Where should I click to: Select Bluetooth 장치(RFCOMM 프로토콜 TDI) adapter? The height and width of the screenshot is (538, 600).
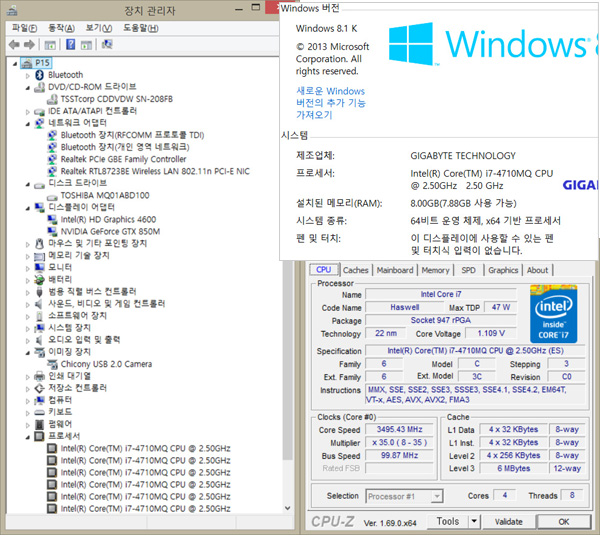[x=132, y=135]
